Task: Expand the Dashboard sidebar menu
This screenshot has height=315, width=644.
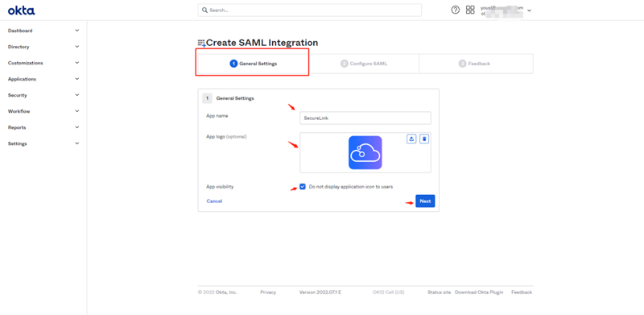Action: point(43,31)
